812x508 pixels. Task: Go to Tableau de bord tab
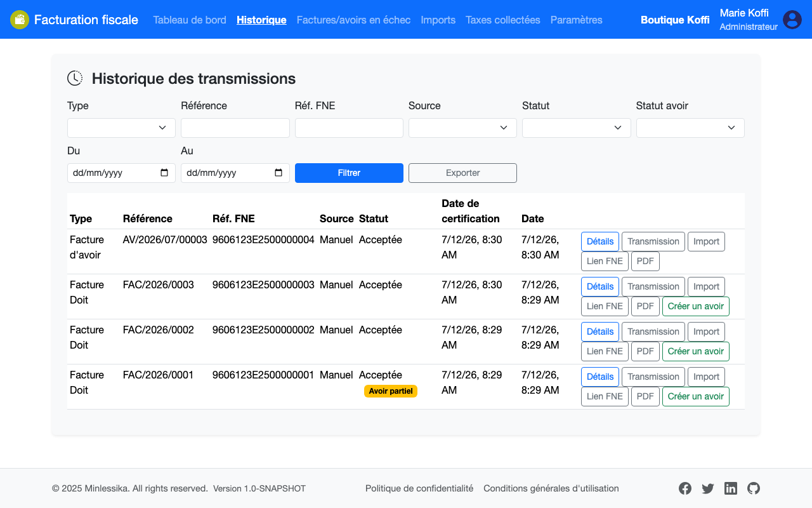coord(190,20)
